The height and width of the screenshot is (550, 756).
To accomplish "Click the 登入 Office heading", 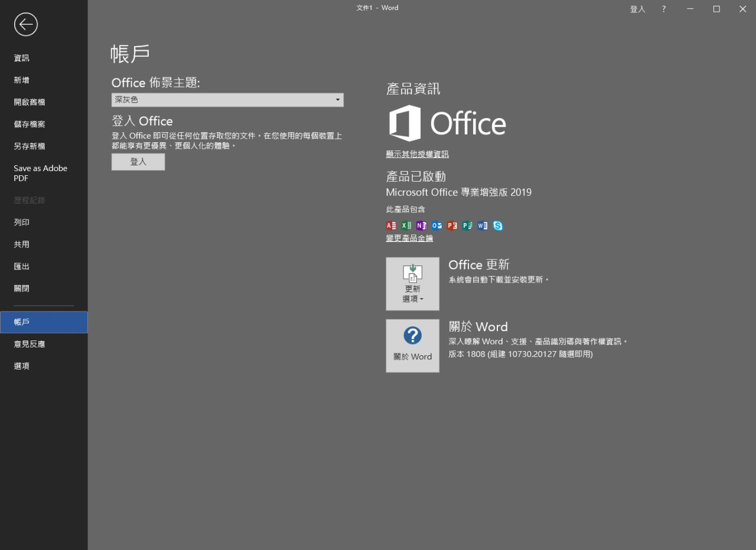I will [142, 121].
